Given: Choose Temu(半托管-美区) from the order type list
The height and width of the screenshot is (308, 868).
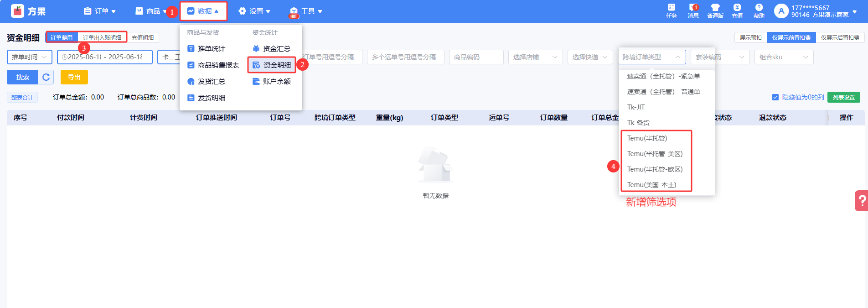Looking at the screenshot, I should tap(655, 154).
